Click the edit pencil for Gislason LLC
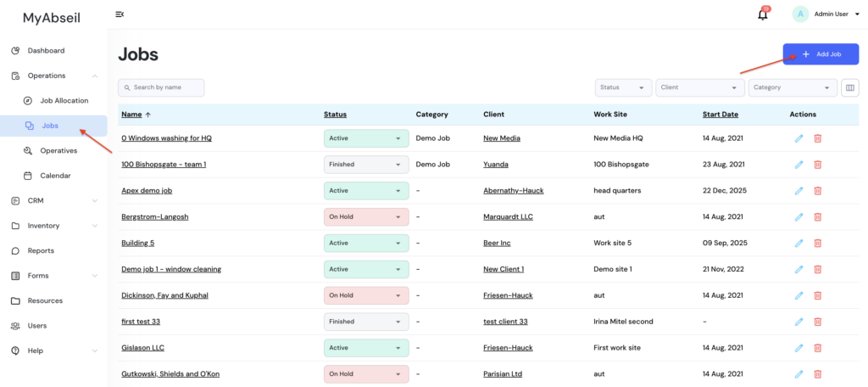The height and width of the screenshot is (387, 868). pos(798,348)
